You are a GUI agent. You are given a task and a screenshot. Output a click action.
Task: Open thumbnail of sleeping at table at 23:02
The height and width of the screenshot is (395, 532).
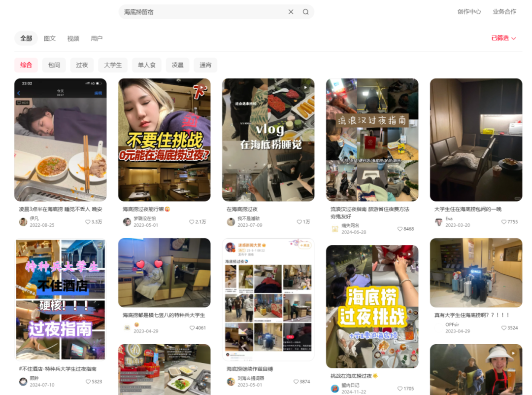(61, 140)
